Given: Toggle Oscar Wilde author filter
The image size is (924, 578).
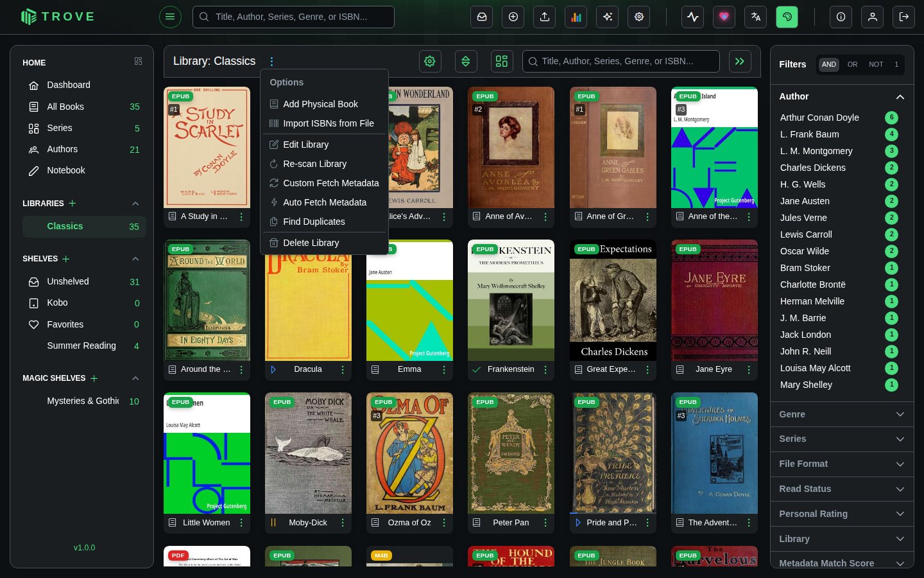Looking at the screenshot, I should click(839, 251).
